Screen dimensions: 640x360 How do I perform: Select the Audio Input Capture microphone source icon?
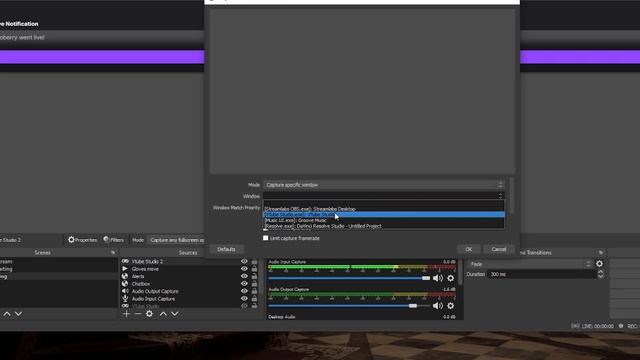coord(125,299)
